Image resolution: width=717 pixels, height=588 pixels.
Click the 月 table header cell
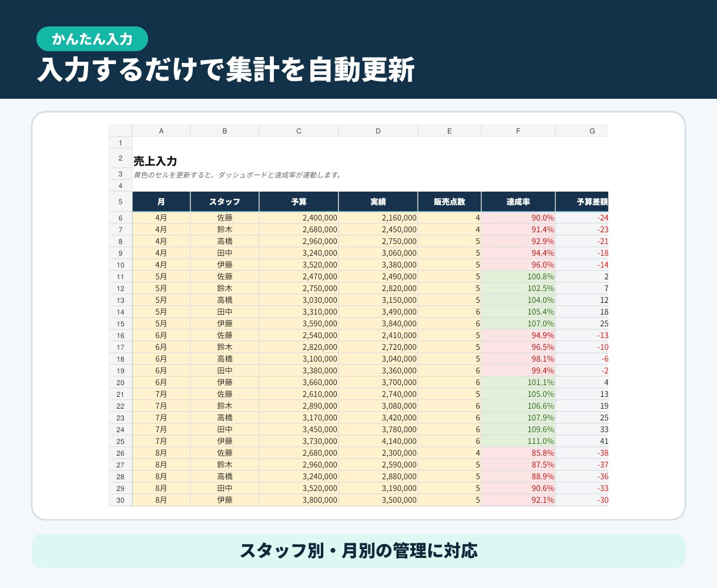pyautogui.click(x=161, y=202)
